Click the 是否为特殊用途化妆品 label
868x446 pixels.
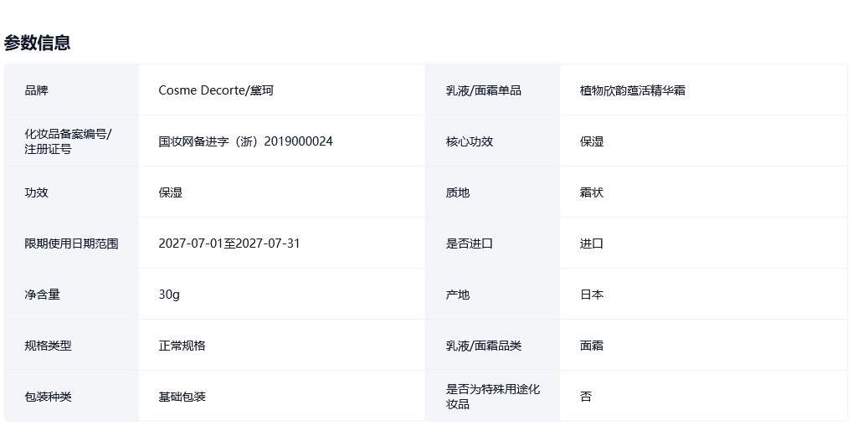[x=493, y=397]
